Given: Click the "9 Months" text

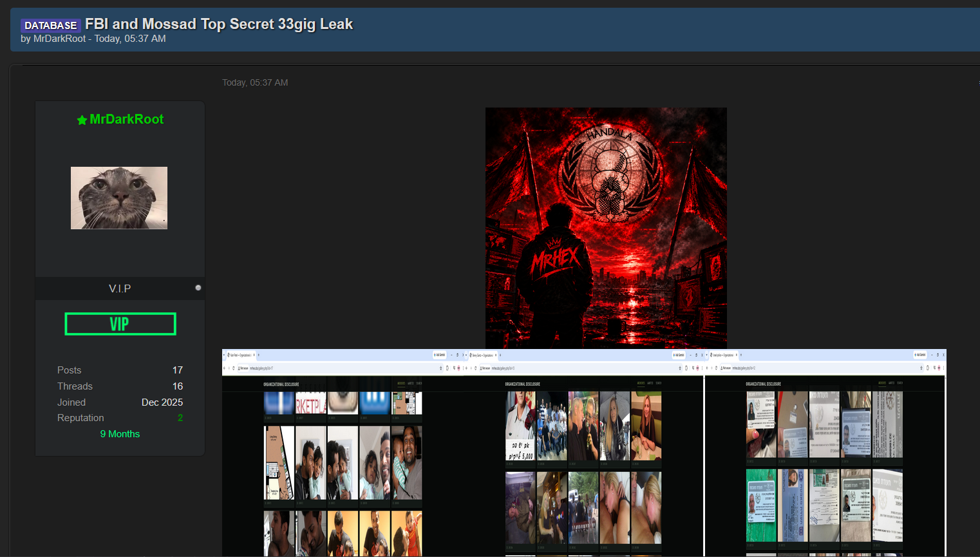Looking at the screenshot, I should 120,434.
